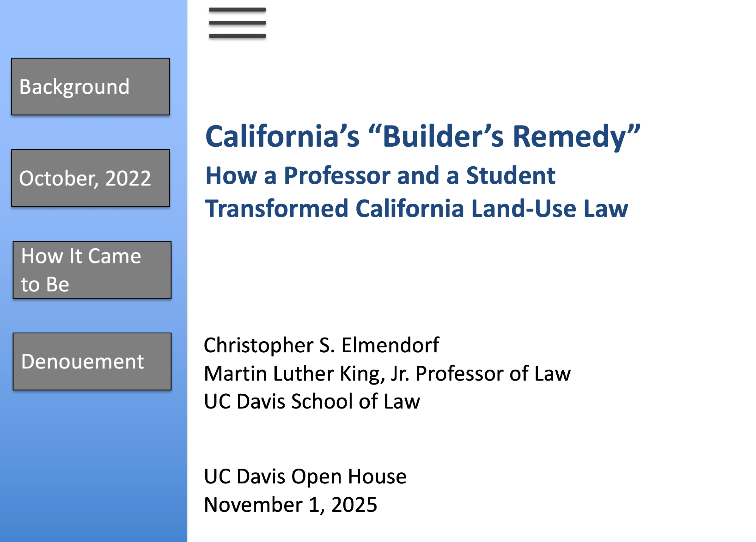Screen dimensions: 756x542
Task: Click the year "2025" in the date
Action: (354, 505)
